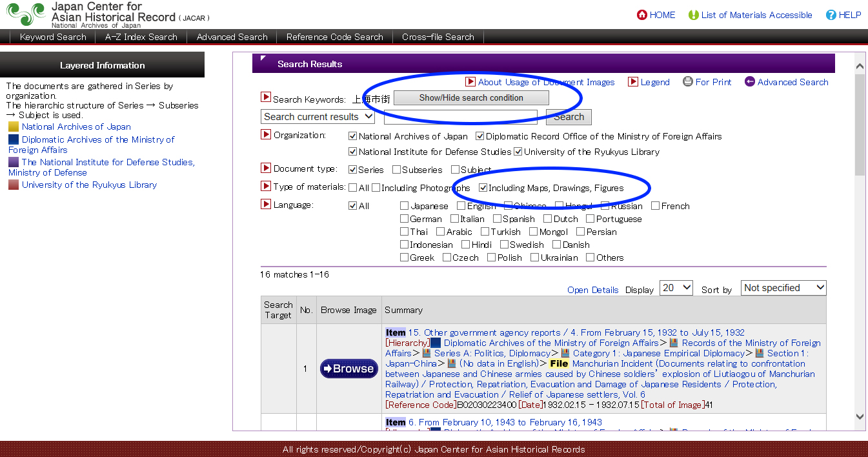Open the Advanced Search navigation tab
Image resolution: width=868 pixels, height=457 pixels.
click(x=232, y=37)
